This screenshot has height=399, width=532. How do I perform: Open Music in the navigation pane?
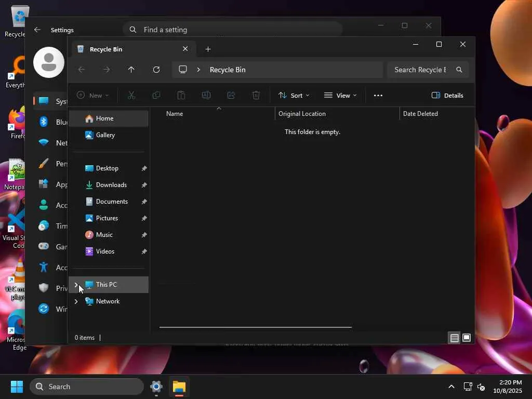[109, 235]
